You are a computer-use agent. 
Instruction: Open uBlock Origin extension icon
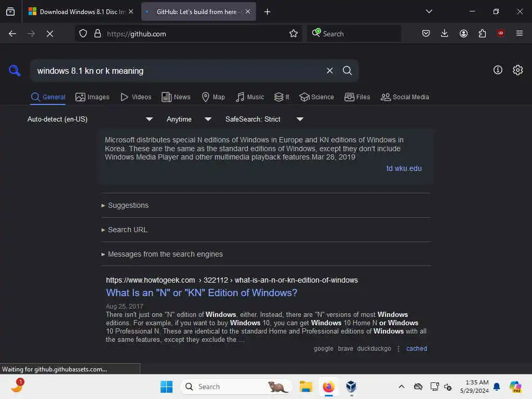[x=500, y=33]
